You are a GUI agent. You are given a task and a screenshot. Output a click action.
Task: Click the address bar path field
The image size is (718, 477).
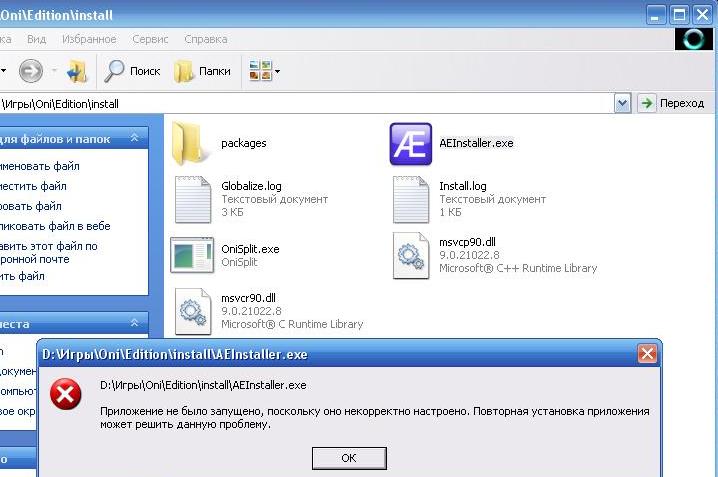coord(300,103)
